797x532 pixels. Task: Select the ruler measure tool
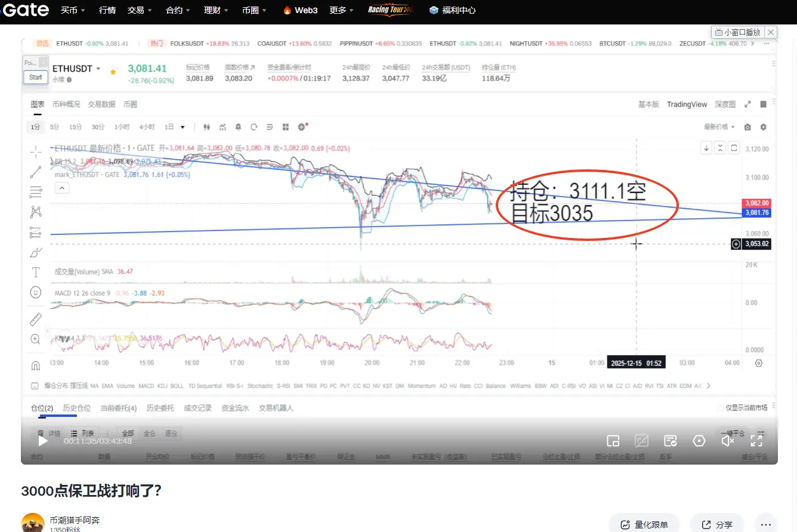36,319
